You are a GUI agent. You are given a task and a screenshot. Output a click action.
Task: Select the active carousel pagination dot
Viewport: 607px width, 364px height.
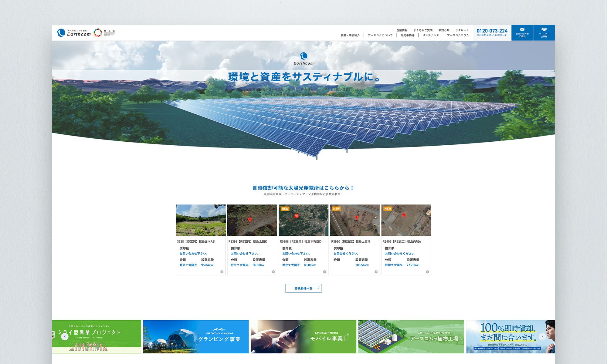310,358
